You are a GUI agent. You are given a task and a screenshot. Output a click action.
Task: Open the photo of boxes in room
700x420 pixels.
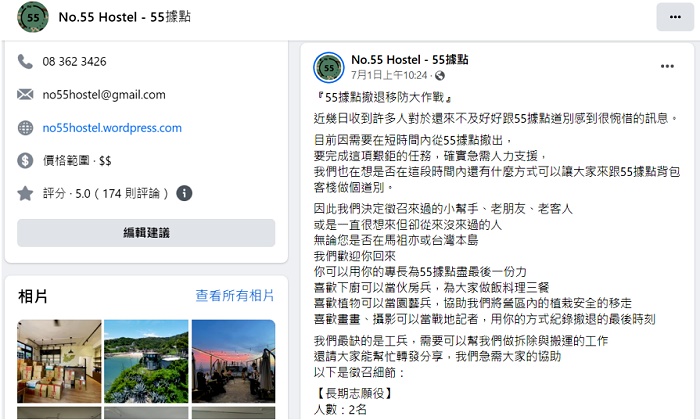click(x=59, y=361)
